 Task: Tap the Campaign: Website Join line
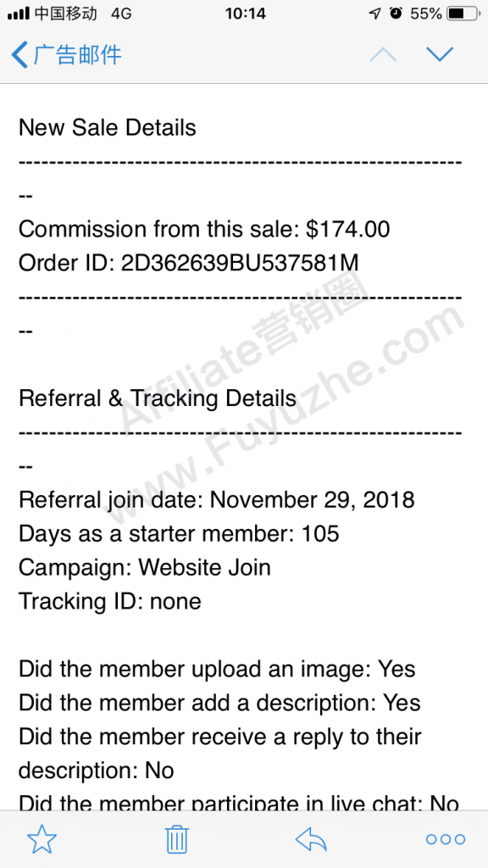click(145, 567)
